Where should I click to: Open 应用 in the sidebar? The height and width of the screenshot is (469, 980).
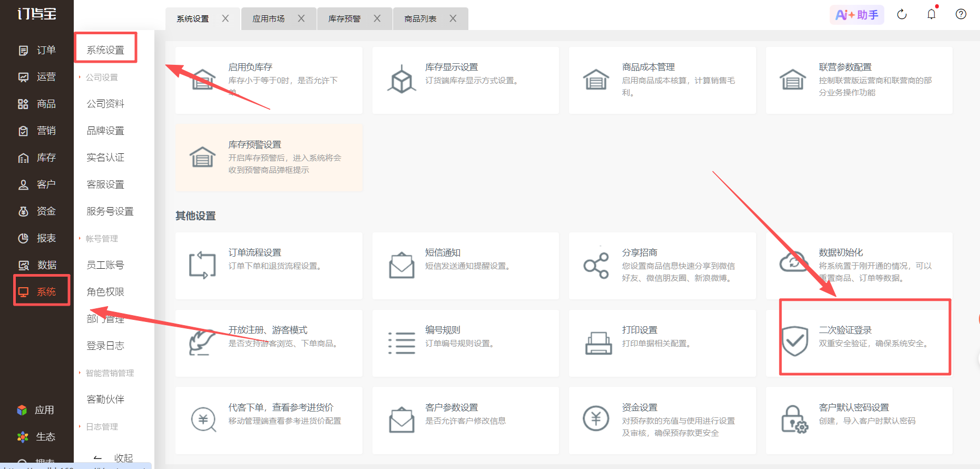tap(36, 410)
